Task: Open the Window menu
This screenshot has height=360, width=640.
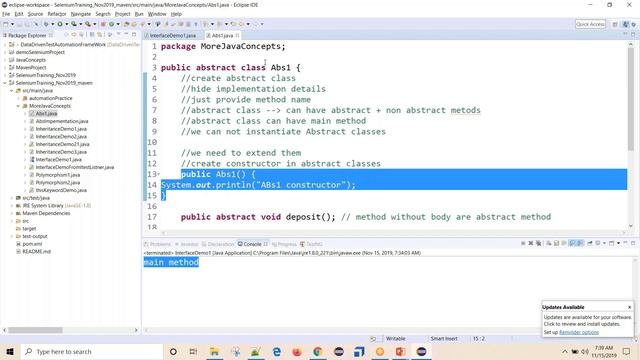Action: (157, 14)
